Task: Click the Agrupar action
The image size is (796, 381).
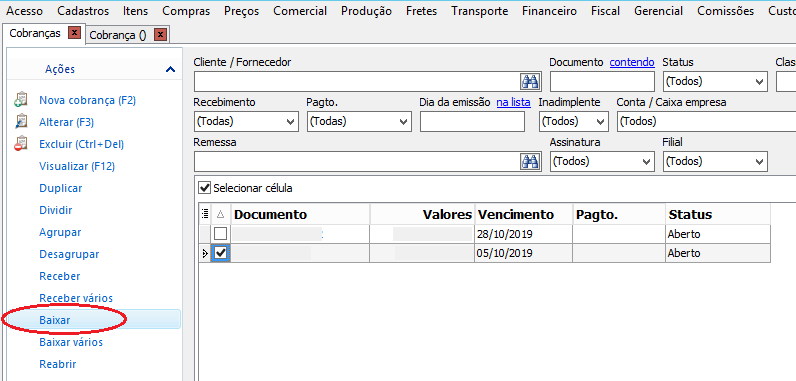Action: pos(60,232)
